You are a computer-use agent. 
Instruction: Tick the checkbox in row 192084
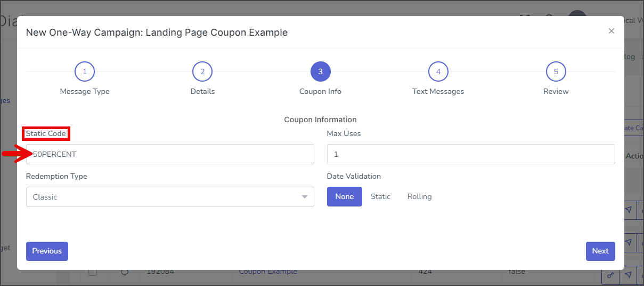tap(93, 272)
